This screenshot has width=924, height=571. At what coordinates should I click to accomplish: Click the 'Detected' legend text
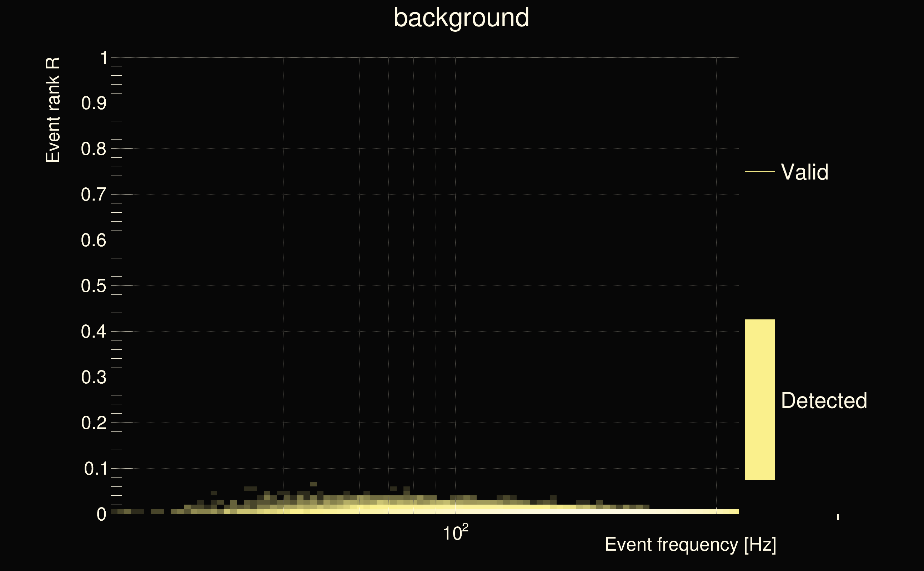824,401
